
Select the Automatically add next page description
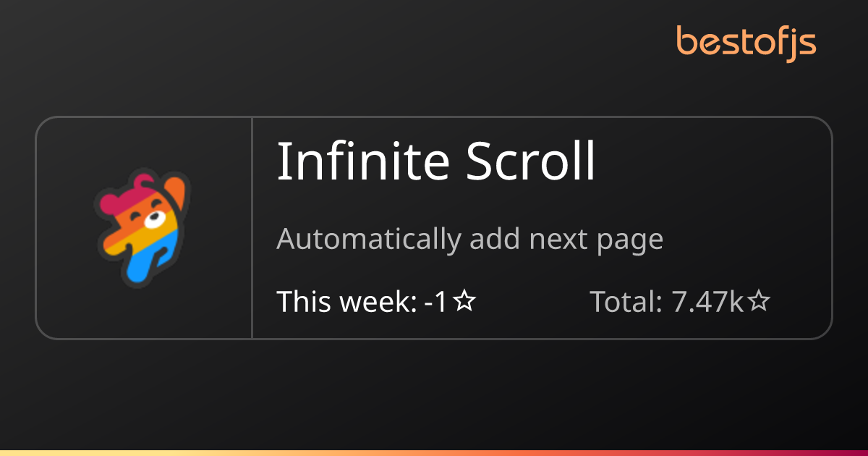[x=470, y=239]
